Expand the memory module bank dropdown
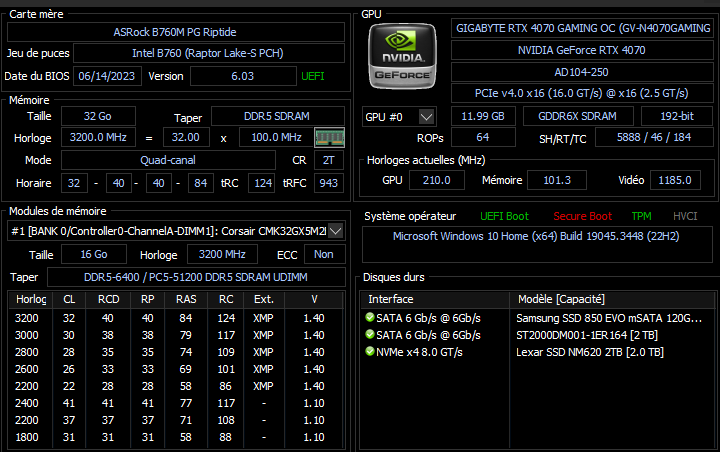This screenshot has width=720, height=452. tap(336, 231)
